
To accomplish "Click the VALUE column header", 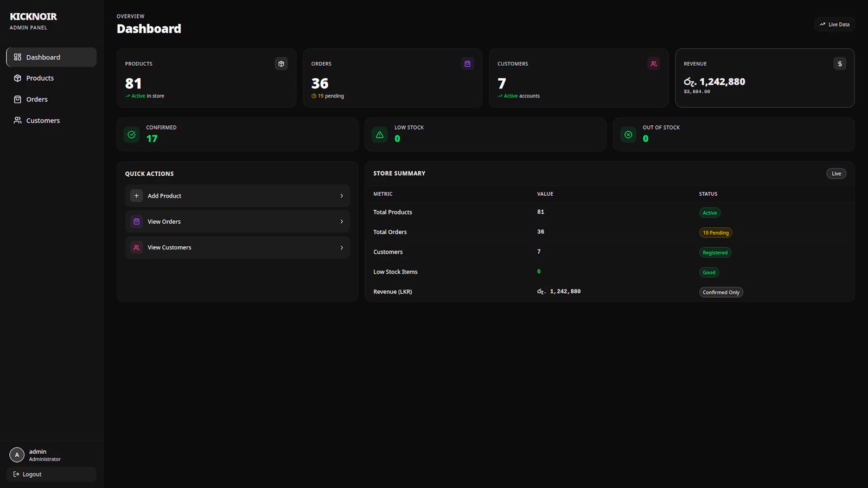I will tap(545, 194).
